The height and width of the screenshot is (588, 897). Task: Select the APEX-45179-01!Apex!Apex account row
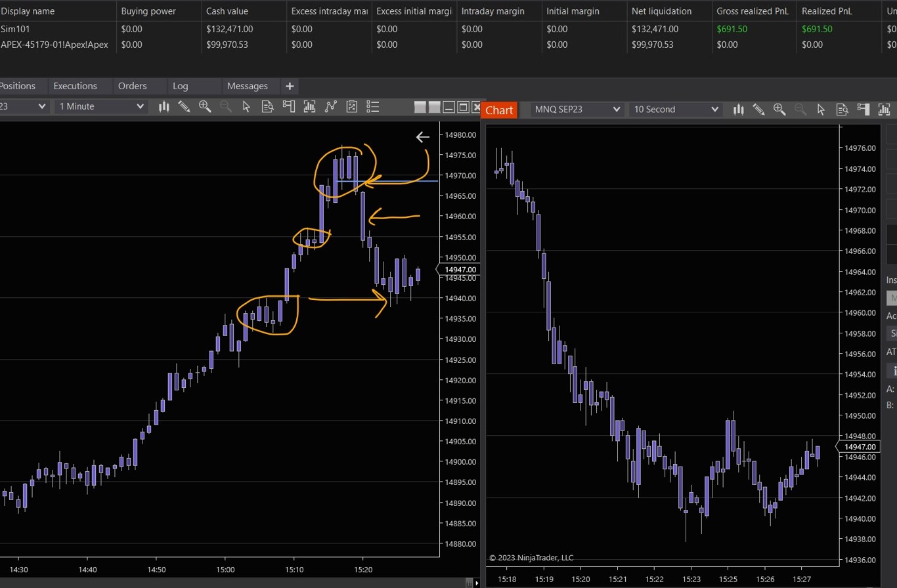(448, 45)
